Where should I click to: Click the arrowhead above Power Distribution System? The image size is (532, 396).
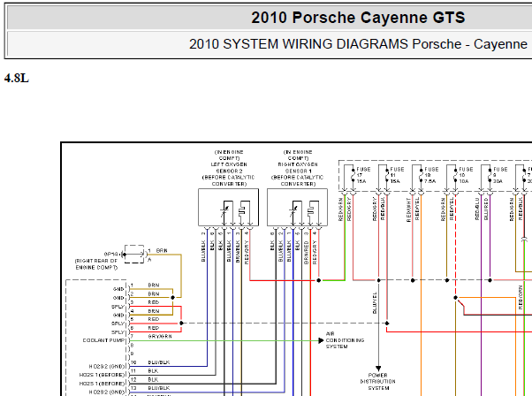point(378,369)
